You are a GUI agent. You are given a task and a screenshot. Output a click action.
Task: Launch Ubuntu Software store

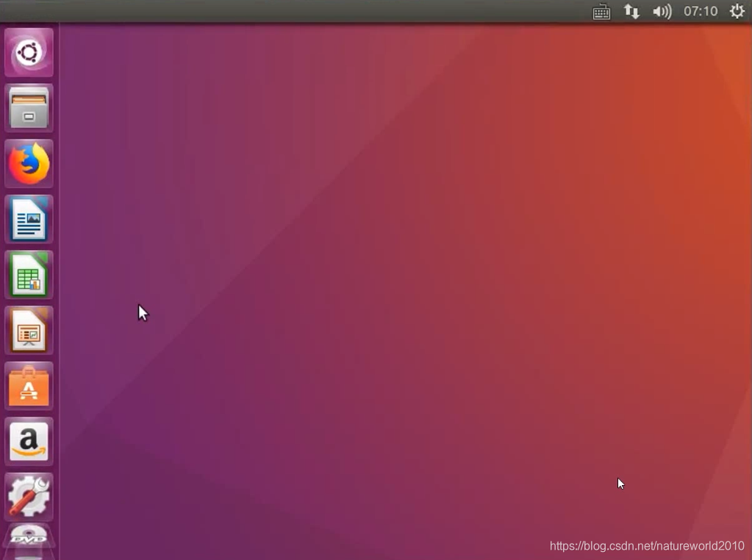click(29, 386)
